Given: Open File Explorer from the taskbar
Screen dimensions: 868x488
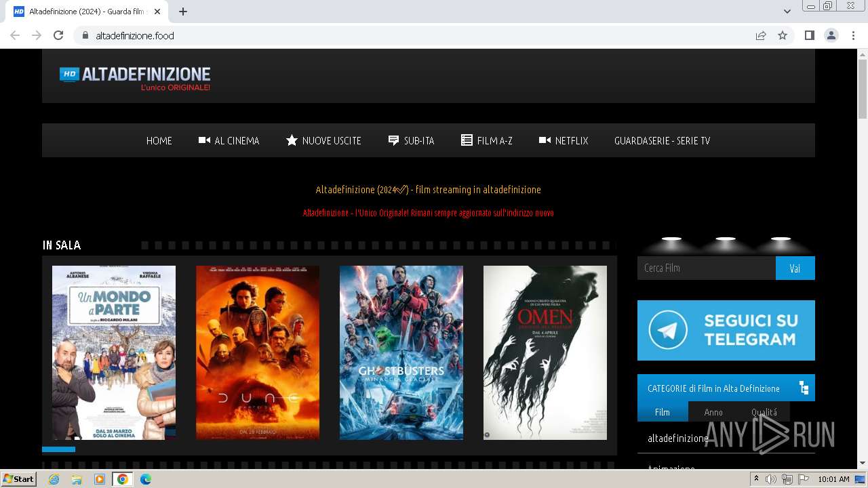Looking at the screenshot, I should 77,479.
